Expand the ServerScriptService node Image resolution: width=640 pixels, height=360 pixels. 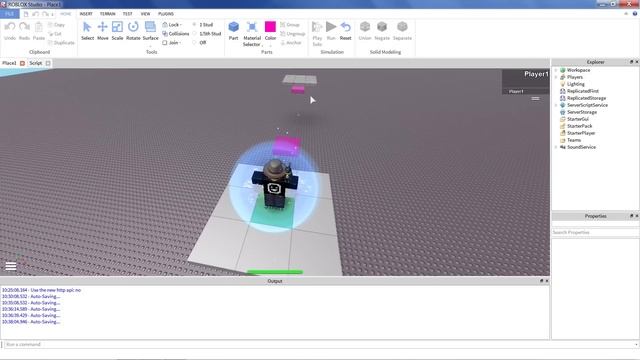556,105
